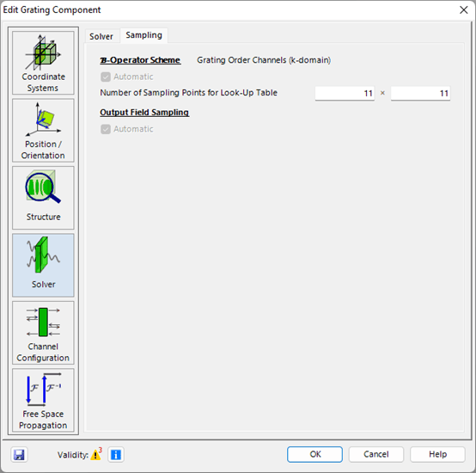Close the Edit Grating Component dialog
This screenshot has width=476, height=473.
[464, 10]
